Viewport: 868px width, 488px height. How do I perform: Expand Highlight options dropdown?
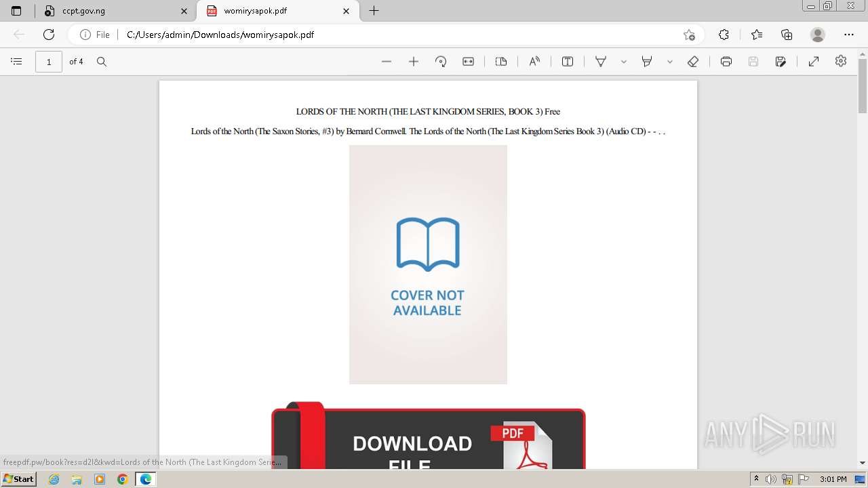[670, 62]
